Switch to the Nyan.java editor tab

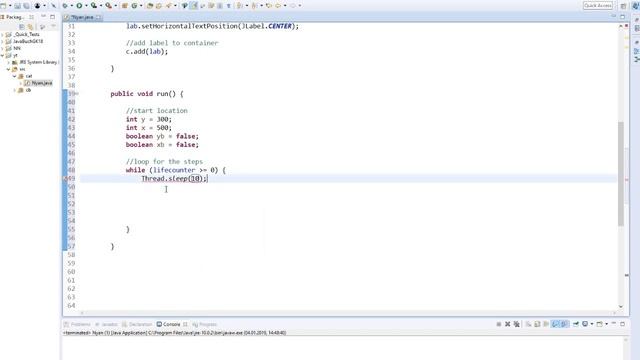pos(82,17)
